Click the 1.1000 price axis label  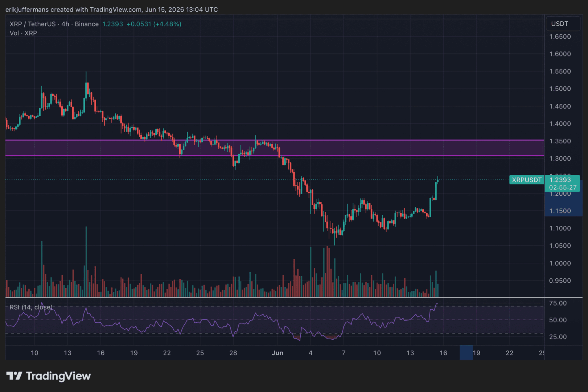coord(560,228)
